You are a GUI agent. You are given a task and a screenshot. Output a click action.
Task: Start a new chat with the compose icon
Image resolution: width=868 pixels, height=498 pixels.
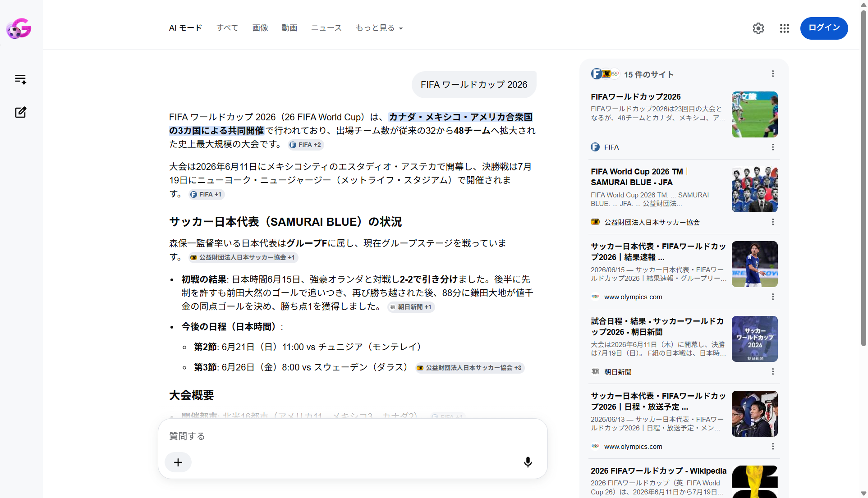[21, 112]
